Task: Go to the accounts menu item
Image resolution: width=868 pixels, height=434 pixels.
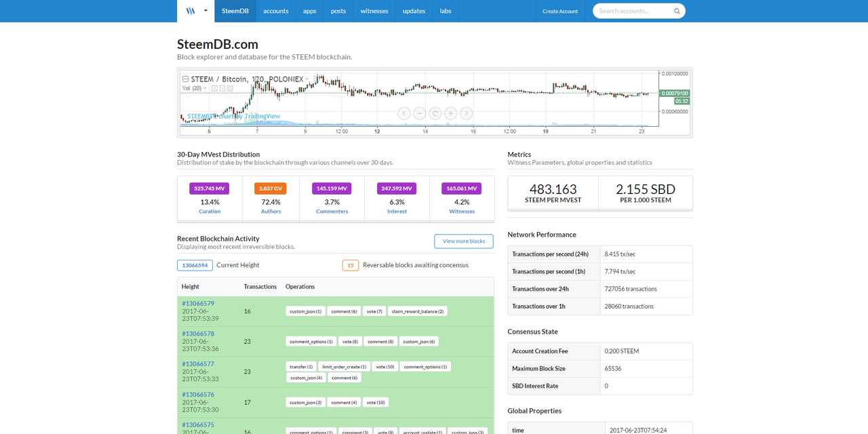Action: click(x=276, y=11)
